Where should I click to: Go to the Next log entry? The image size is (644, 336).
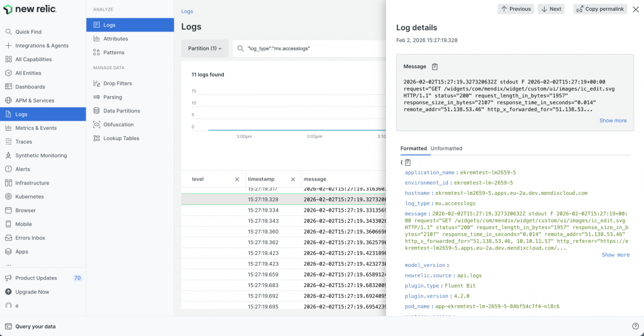[551, 9]
